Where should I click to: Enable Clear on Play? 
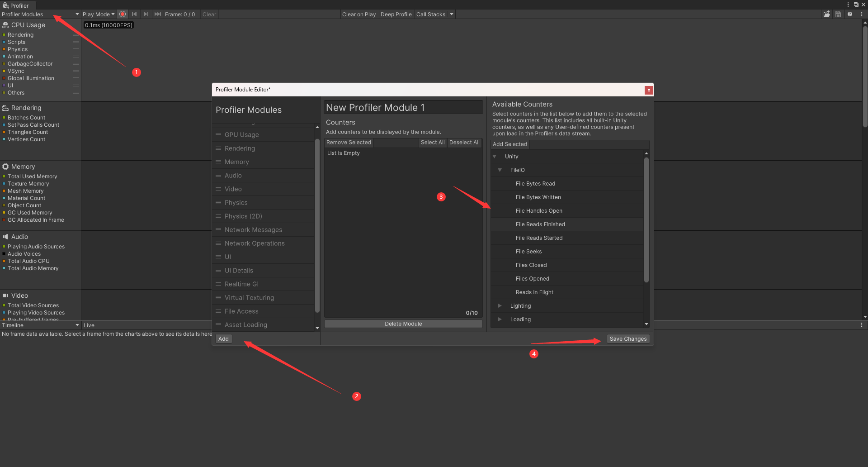pyautogui.click(x=359, y=14)
